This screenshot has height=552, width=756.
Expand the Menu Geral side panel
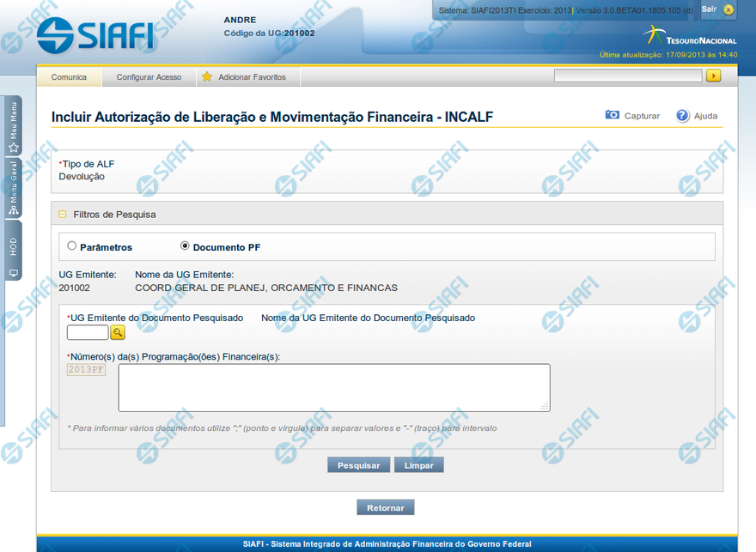[13, 186]
